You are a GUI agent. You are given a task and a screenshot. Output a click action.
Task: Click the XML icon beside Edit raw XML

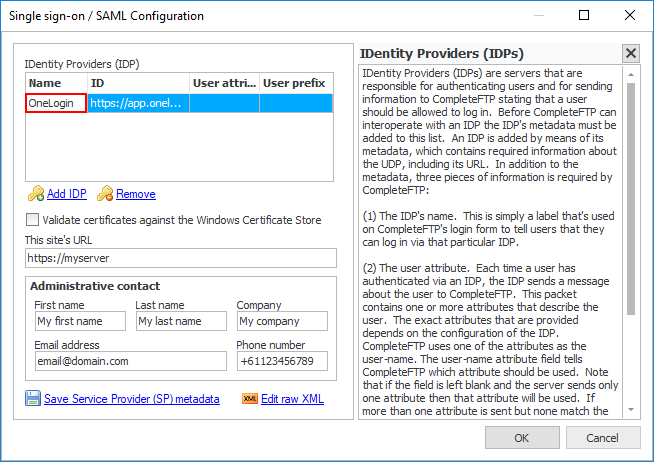[x=250, y=399]
